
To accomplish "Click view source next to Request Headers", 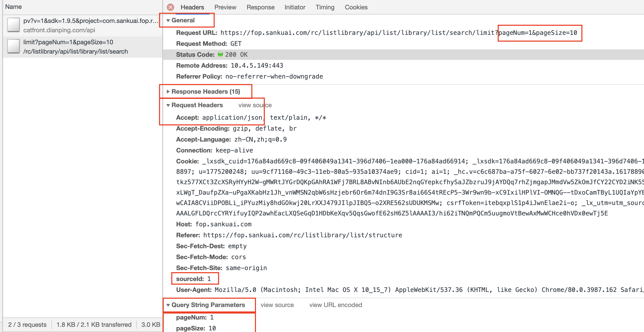I will (x=255, y=105).
